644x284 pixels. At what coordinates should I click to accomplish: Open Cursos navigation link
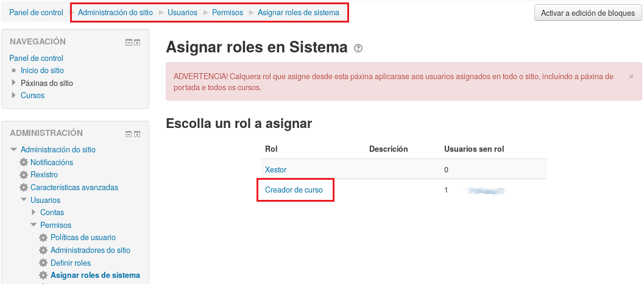point(32,95)
